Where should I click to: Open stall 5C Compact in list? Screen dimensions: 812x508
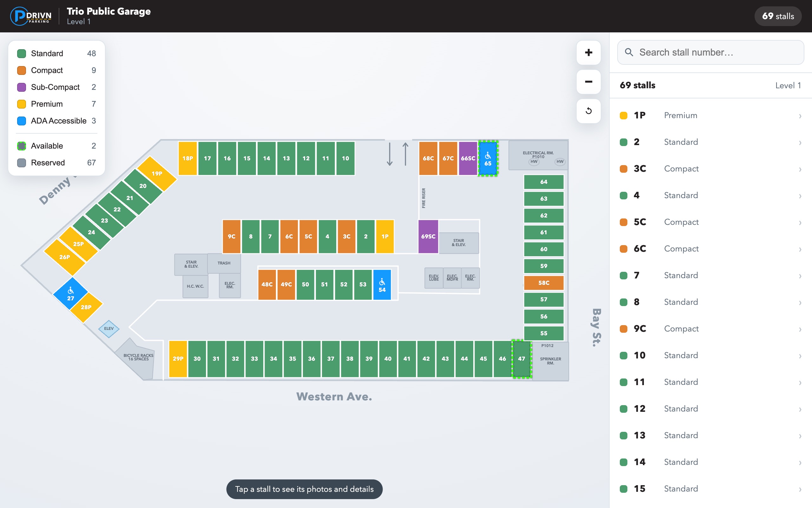tap(711, 222)
